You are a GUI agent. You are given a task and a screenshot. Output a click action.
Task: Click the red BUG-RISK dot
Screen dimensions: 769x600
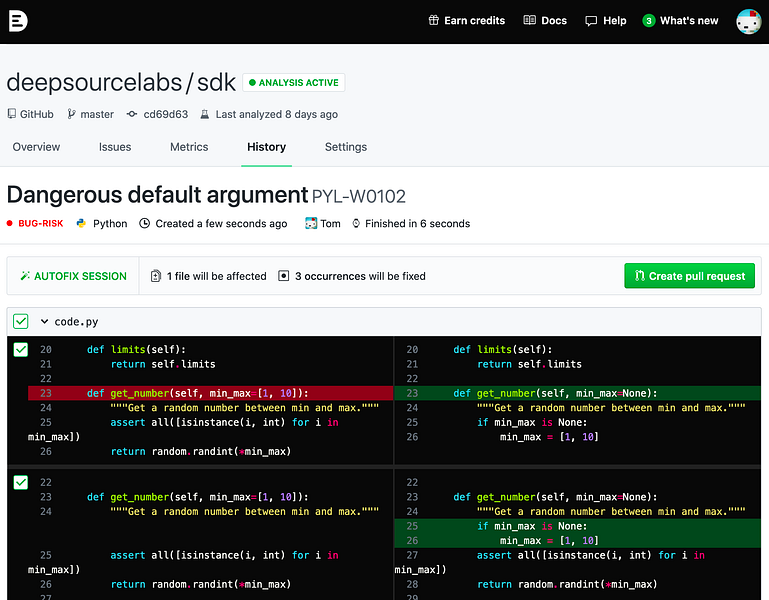pyautogui.click(x=9, y=223)
